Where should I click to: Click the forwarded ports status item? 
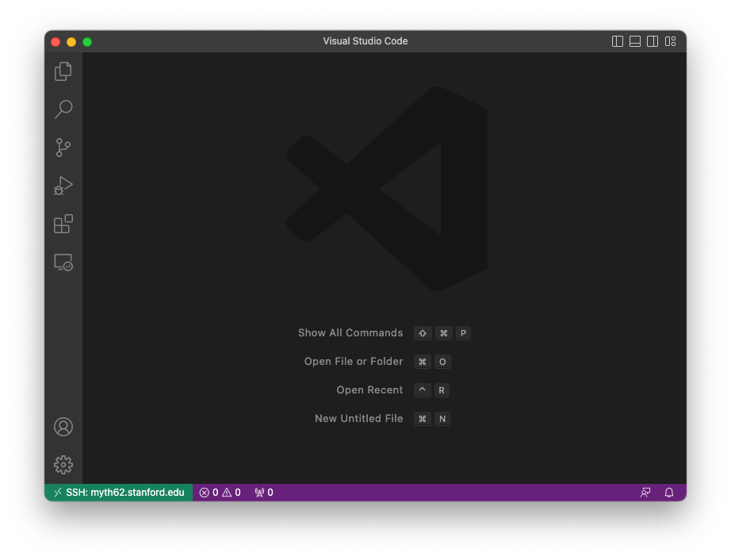[263, 492]
